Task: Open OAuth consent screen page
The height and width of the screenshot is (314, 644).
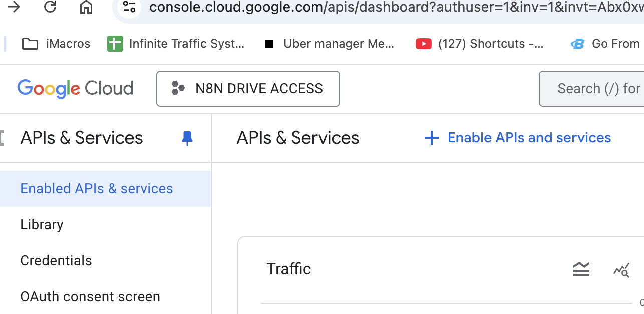Action: coord(106,296)
